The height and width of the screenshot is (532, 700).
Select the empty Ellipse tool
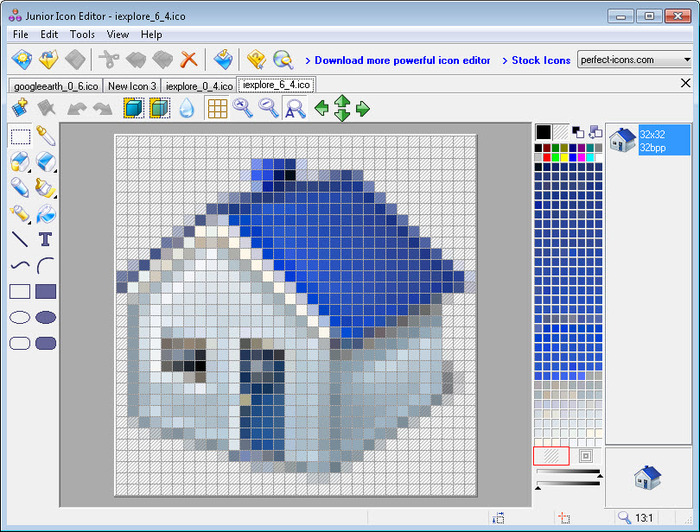coord(20,317)
